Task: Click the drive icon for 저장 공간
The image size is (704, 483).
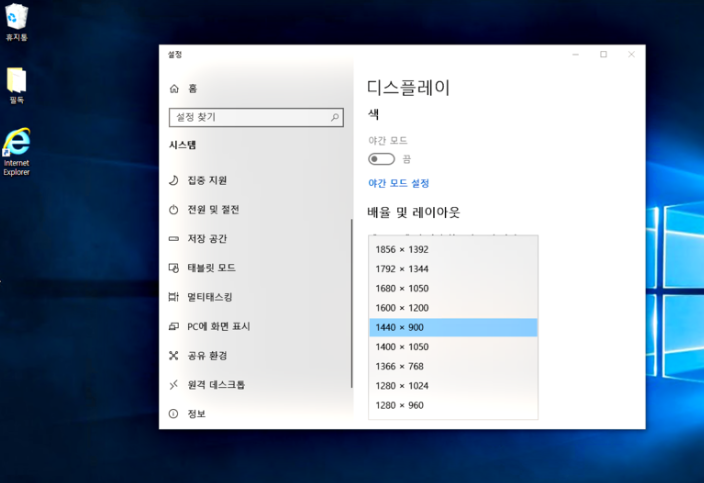Action: coord(174,239)
